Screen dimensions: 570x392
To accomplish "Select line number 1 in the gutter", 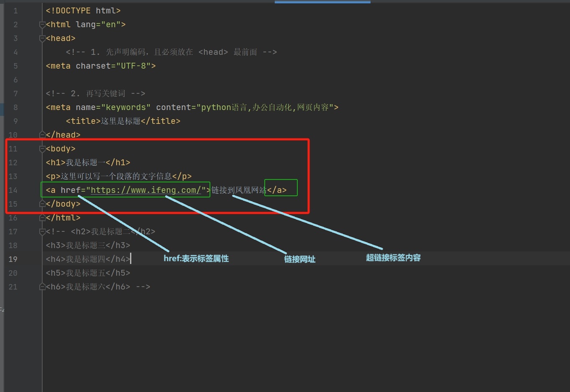I will coord(15,10).
